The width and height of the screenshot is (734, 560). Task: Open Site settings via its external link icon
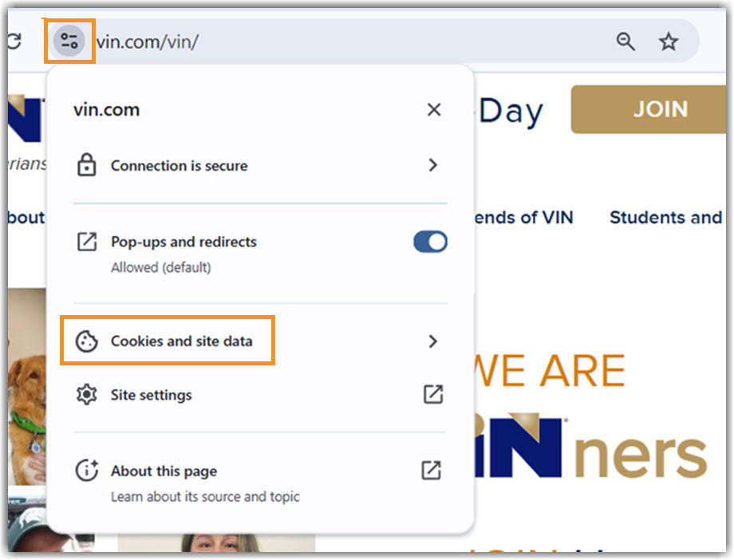coord(432,394)
